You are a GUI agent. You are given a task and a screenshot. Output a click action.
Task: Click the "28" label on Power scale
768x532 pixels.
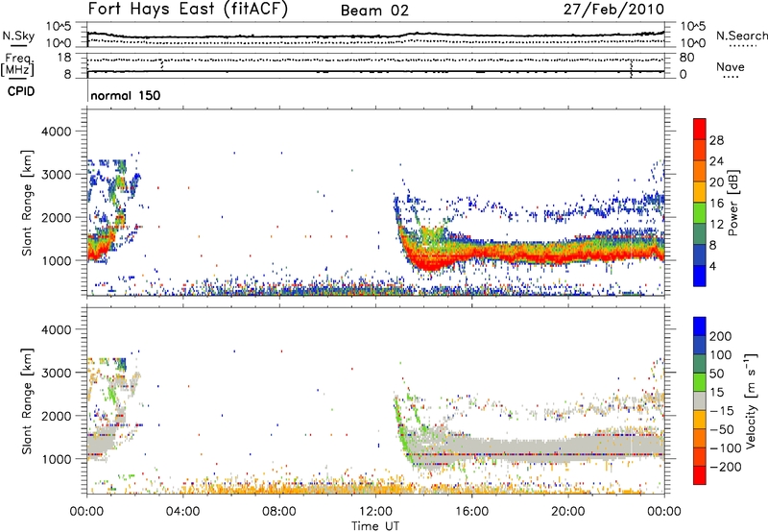pos(716,140)
